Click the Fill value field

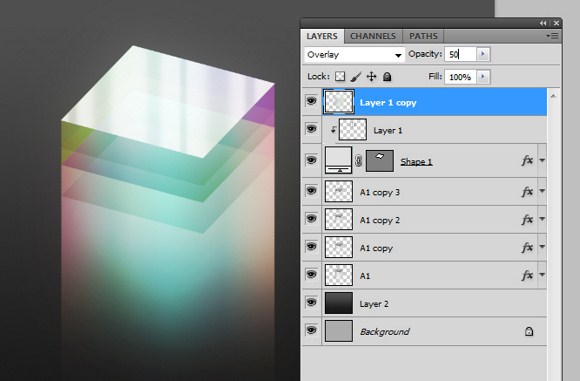tap(460, 77)
